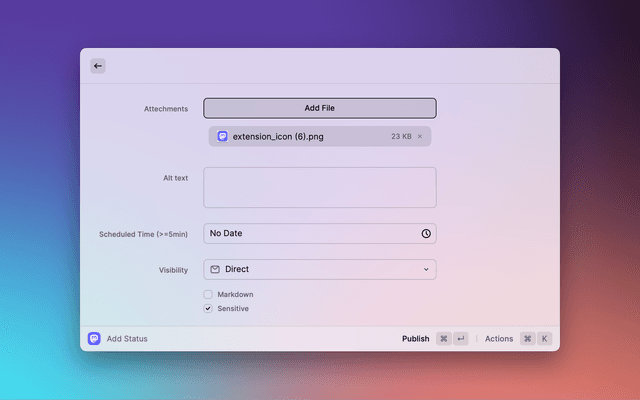
Task: Click the Return key icon beside Publish
Action: point(461,339)
